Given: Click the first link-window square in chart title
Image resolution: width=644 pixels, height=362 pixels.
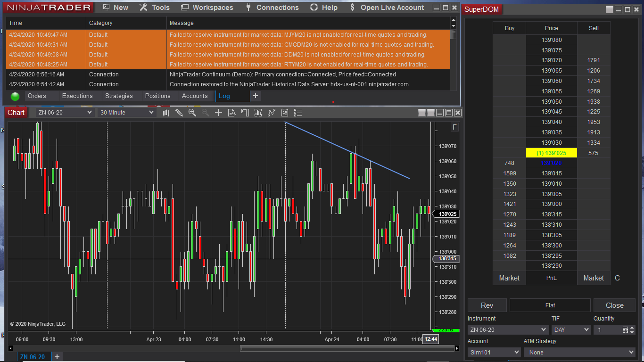Looking at the screenshot, I should click(422, 113).
